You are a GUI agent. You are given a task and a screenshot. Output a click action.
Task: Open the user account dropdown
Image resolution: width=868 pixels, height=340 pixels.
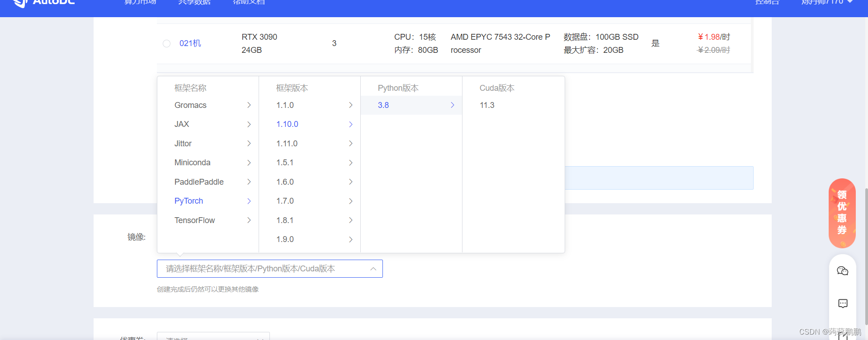click(827, 2)
